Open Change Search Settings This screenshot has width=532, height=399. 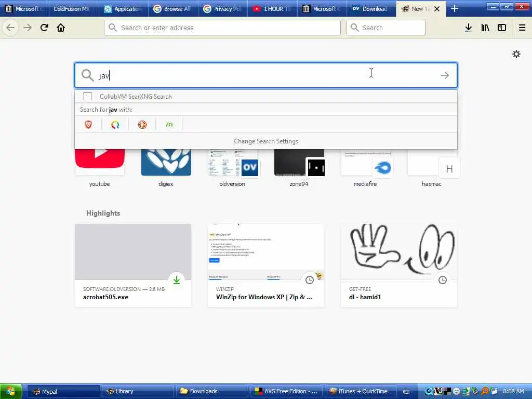coord(266,141)
